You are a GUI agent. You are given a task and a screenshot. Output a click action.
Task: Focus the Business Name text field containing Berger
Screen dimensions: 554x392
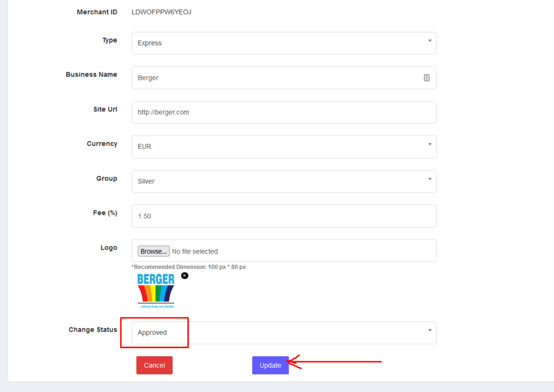[x=277, y=78]
